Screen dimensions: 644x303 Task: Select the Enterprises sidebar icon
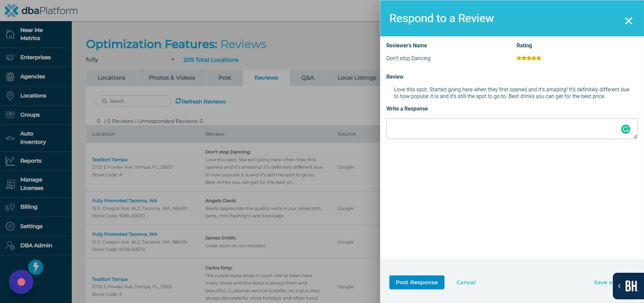10,57
